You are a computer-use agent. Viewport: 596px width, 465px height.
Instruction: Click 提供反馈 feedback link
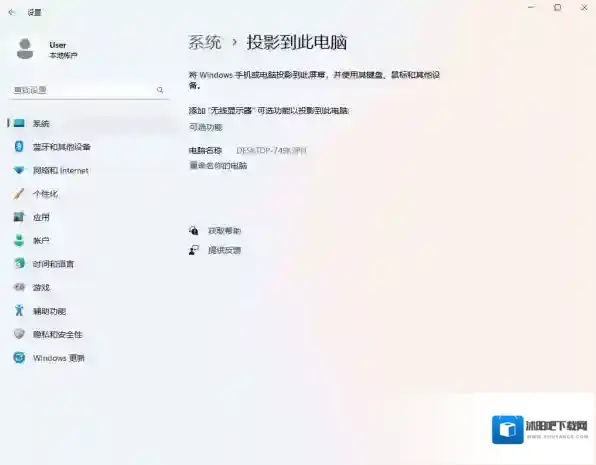225,250
